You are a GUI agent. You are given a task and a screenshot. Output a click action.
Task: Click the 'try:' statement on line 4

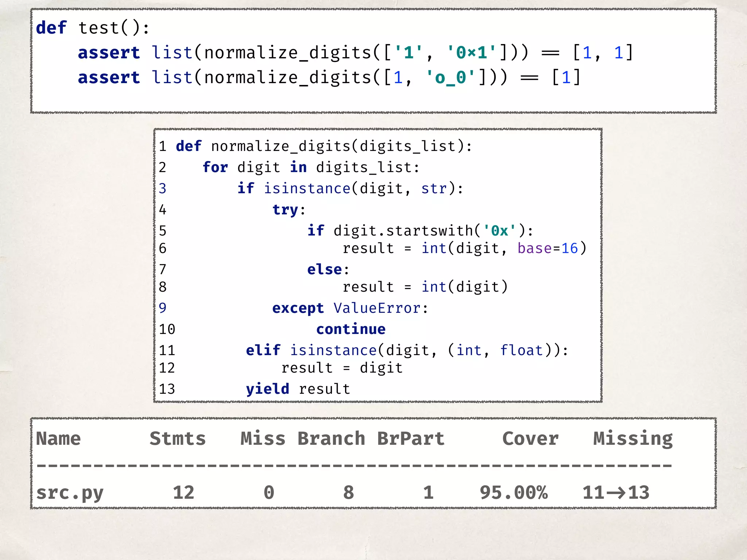pos(289,210)
